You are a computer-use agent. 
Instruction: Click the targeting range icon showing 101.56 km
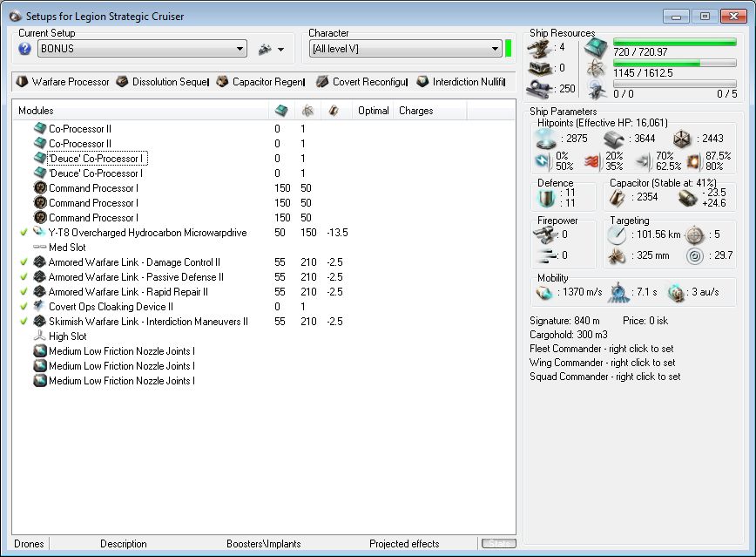[617, 234]
